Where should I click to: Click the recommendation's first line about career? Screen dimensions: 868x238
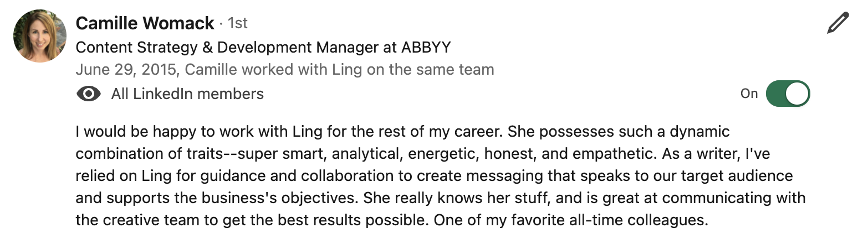(x=402, y=132)
